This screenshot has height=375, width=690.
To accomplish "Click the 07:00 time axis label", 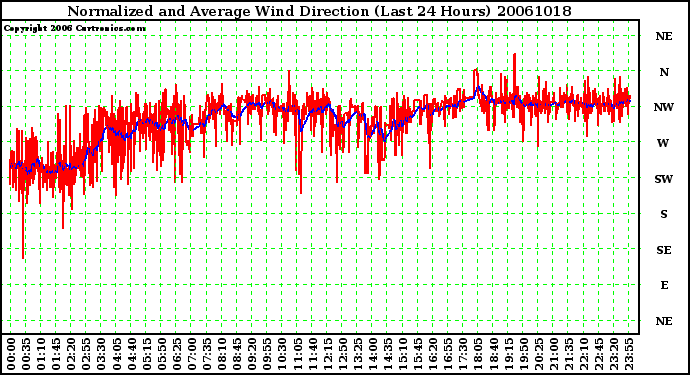I will coord(192,354).
